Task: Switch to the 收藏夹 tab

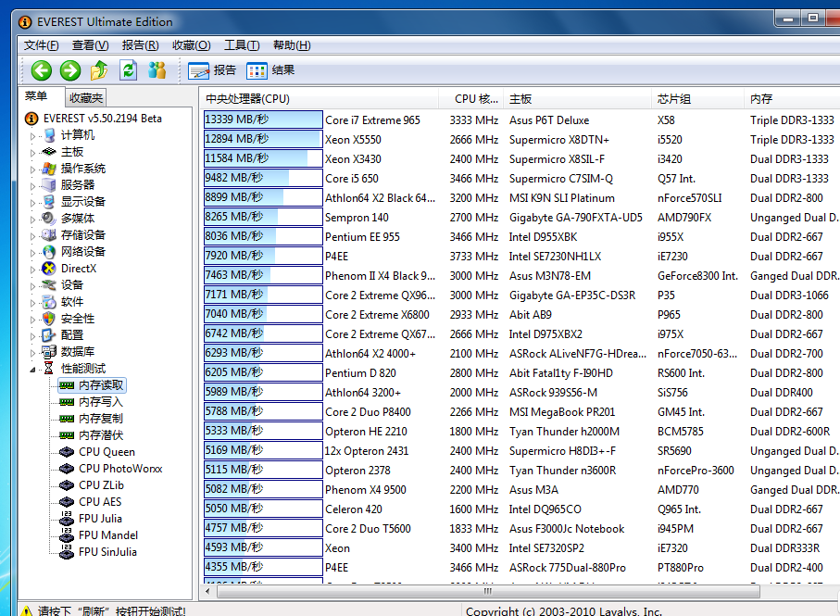Action: click(x=86, y=98)
